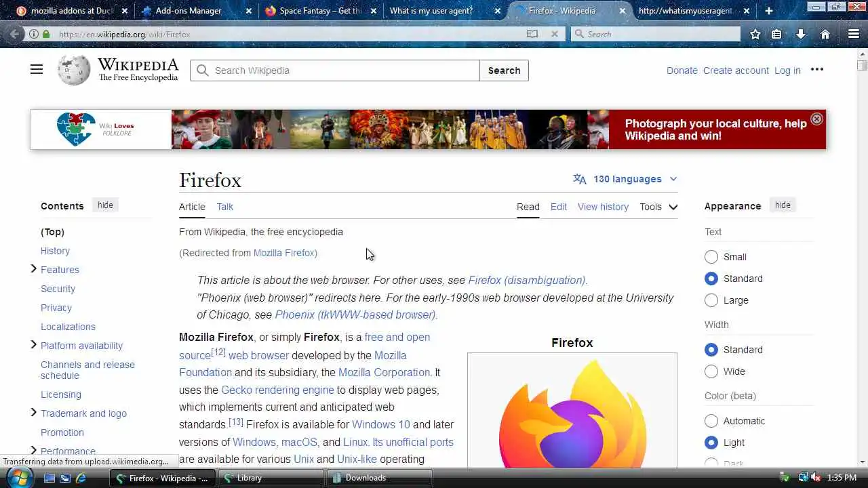Image resolution: width=868 pixels, height=488 pixels.
Task: Open the Talk page tab
Action: tap(224, 207)
